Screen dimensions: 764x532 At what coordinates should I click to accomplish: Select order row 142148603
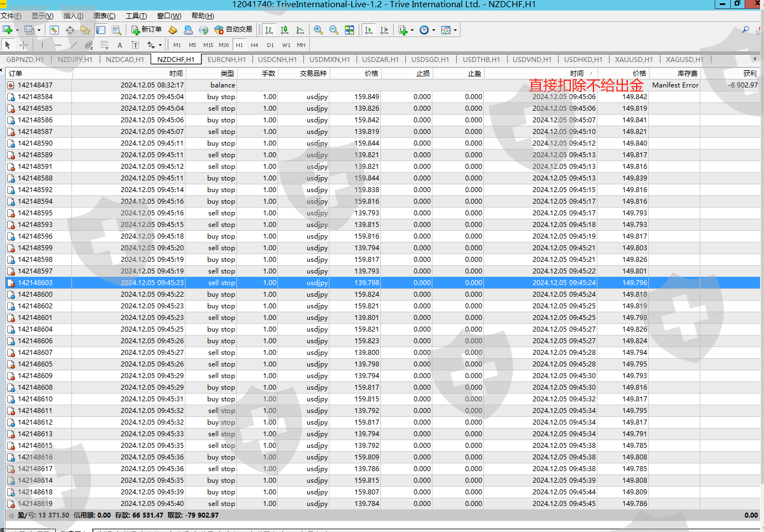(x=35, y=283)
